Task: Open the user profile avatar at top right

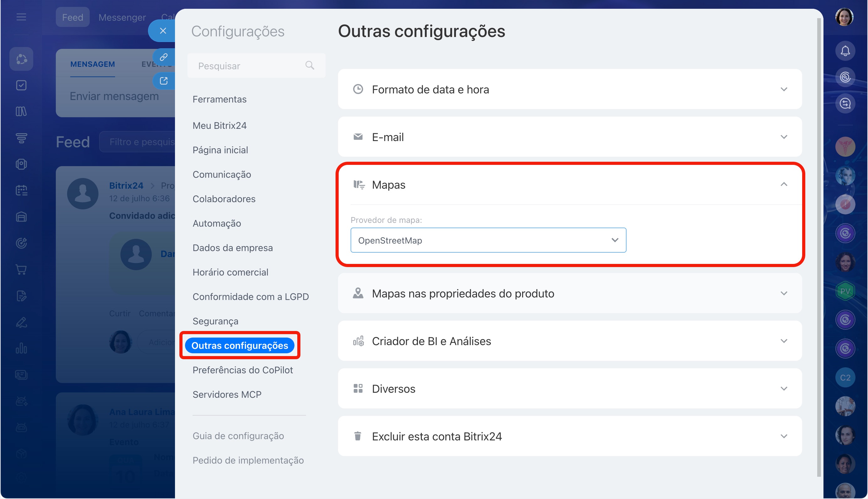Action: (x=844, y=17)
